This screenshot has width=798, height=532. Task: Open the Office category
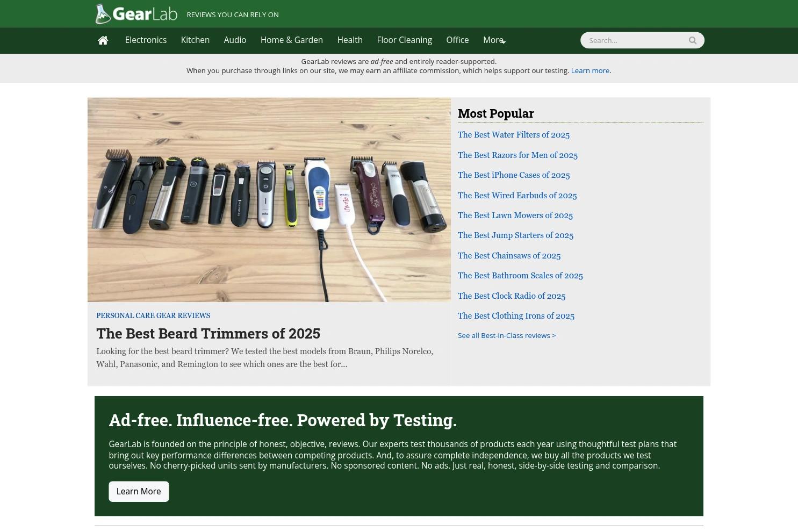[457, 40]
